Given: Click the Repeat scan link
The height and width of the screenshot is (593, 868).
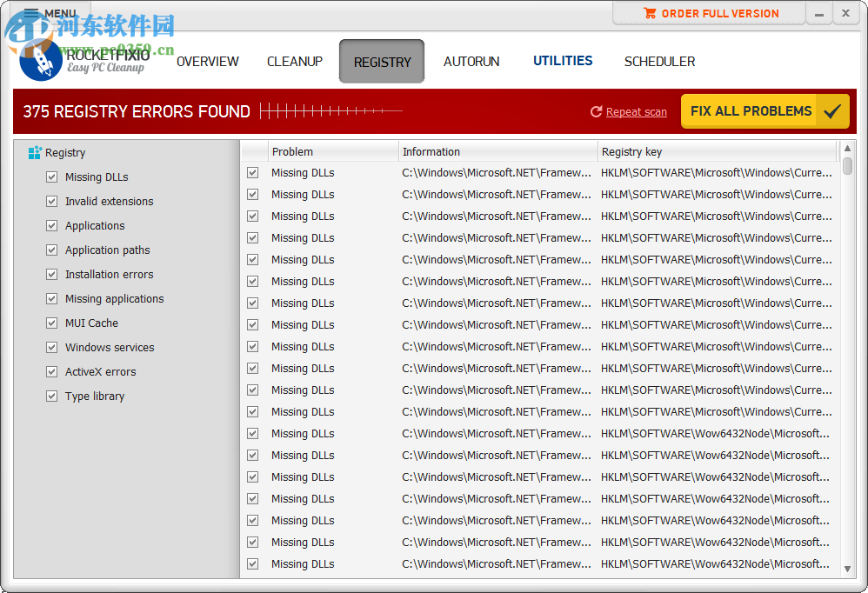Looking at the screenshot, I should click(636, 112).
